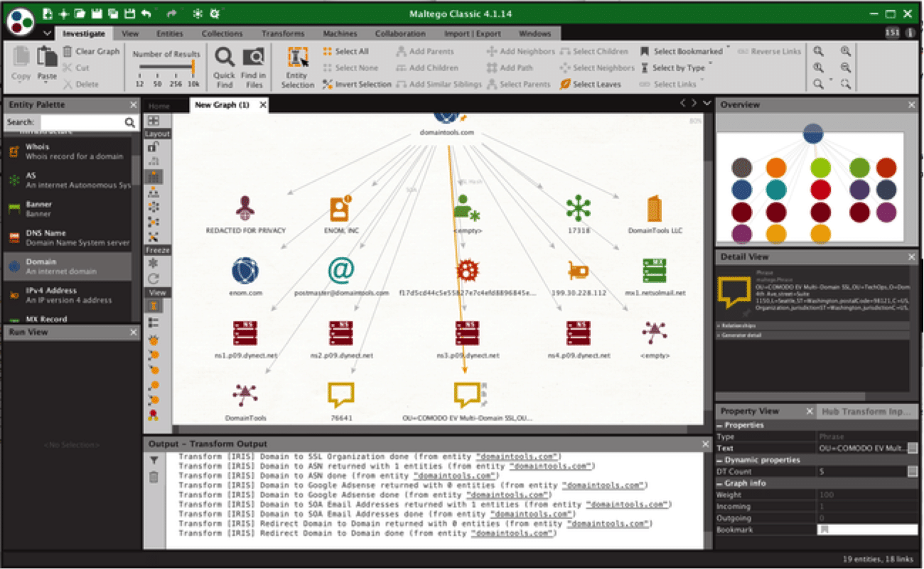
Task: Click the list view icon under View
Action: tap(153, 323)
